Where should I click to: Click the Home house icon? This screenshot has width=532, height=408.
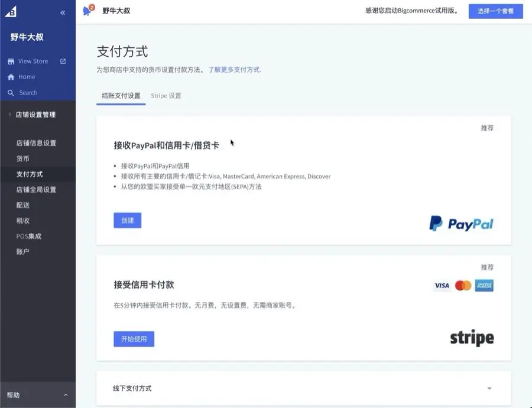[11, 77]
